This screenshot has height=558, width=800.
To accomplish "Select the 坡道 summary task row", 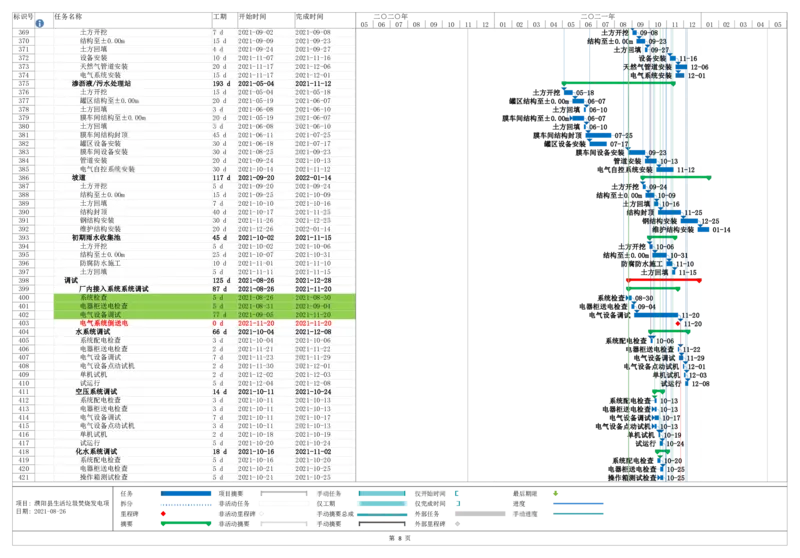I will 86,177.
